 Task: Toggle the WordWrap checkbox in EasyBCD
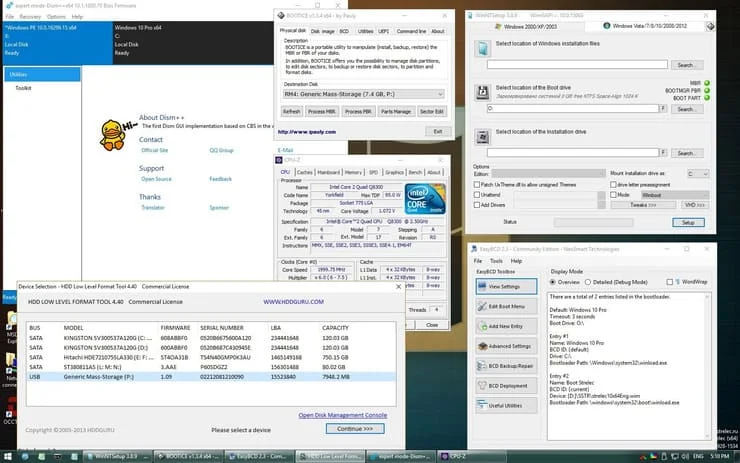click(x=669, y=282)
